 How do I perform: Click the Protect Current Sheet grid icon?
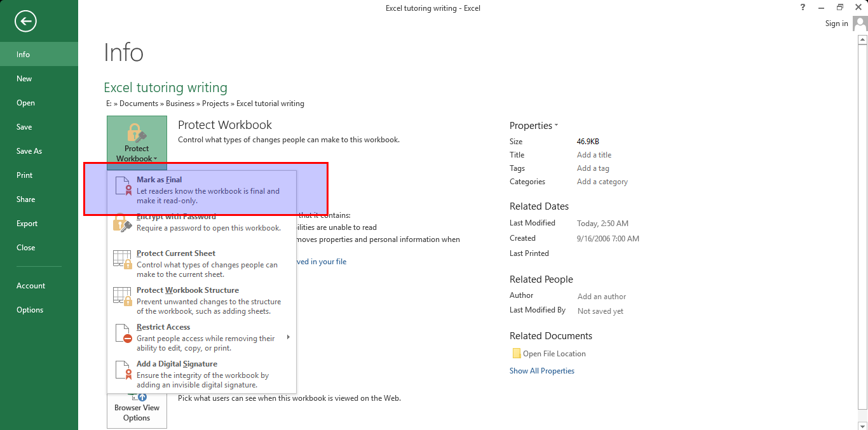click(122, 260)
